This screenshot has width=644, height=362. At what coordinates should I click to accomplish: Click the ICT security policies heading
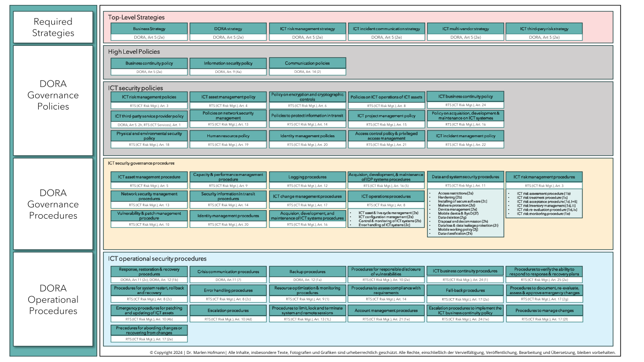[x=135, y=88]
